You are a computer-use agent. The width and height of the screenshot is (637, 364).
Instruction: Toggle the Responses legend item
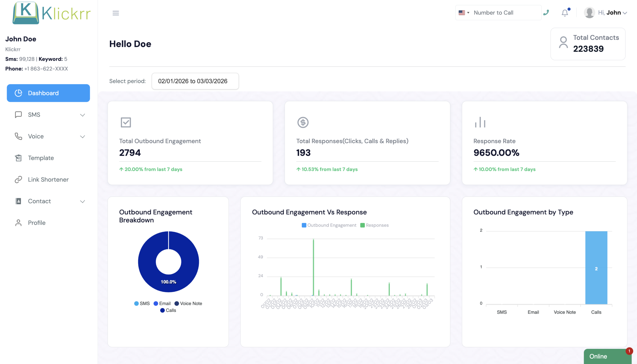(374, 225)
